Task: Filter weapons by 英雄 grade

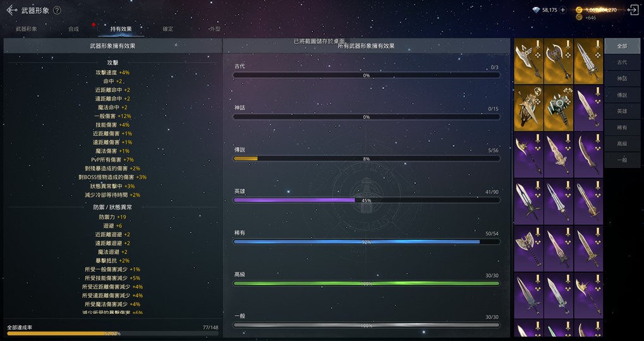Action: point(622,111)
